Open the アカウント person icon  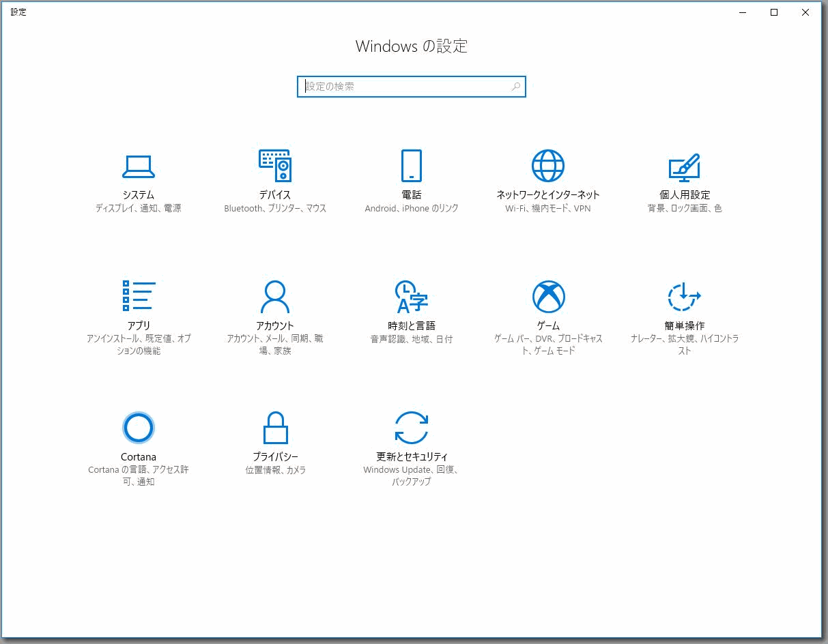pos(275,296)
